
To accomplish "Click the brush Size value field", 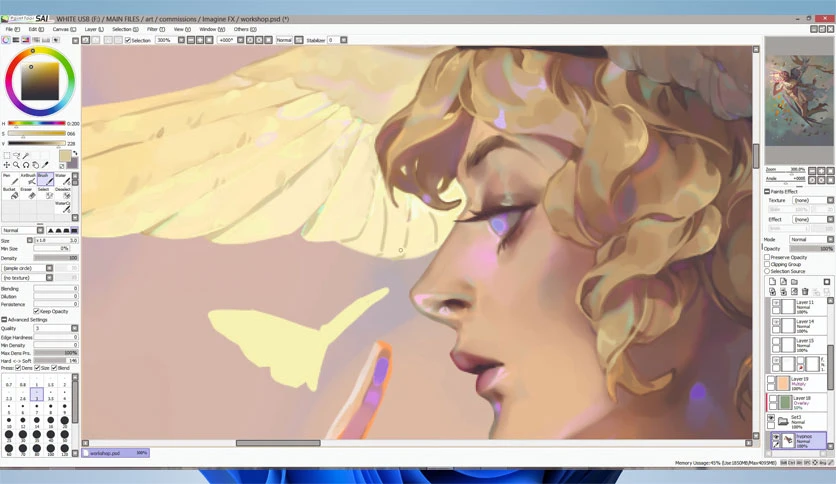I will (x=56, y=240).
